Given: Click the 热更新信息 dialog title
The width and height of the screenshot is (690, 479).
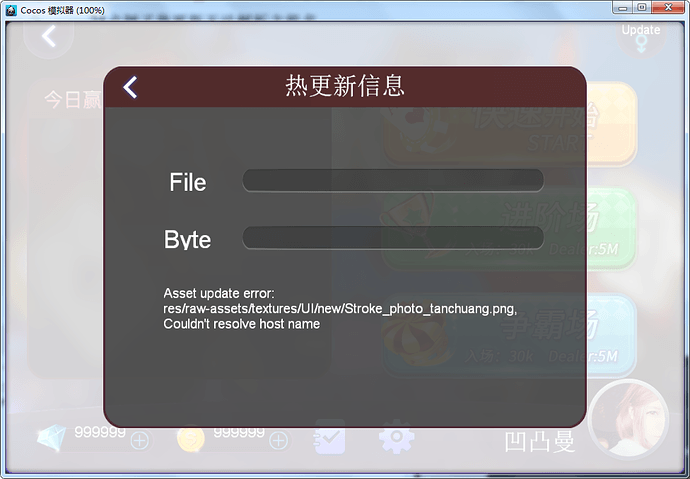Looking at the screenshot, I should (345, 86).
